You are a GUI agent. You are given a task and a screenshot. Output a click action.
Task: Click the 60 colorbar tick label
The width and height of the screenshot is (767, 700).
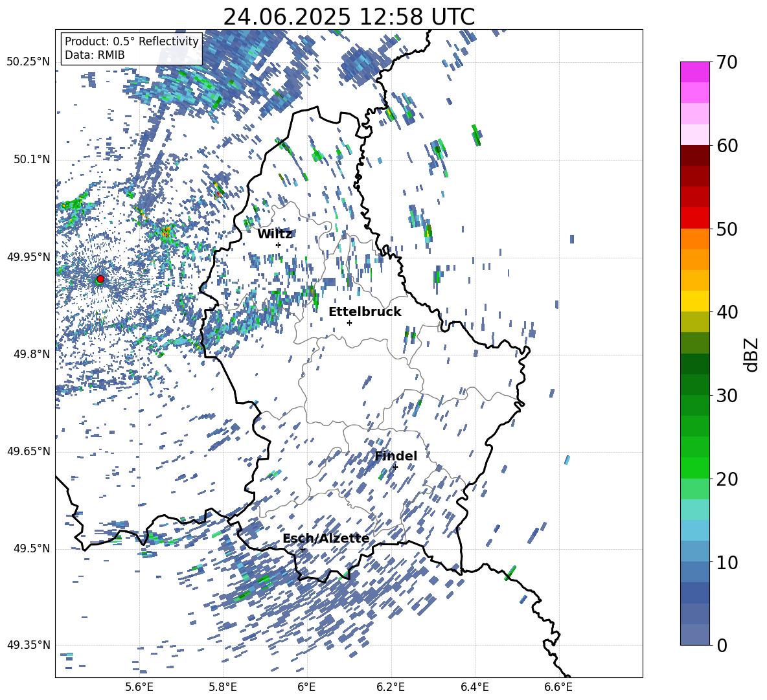point(727,146)
